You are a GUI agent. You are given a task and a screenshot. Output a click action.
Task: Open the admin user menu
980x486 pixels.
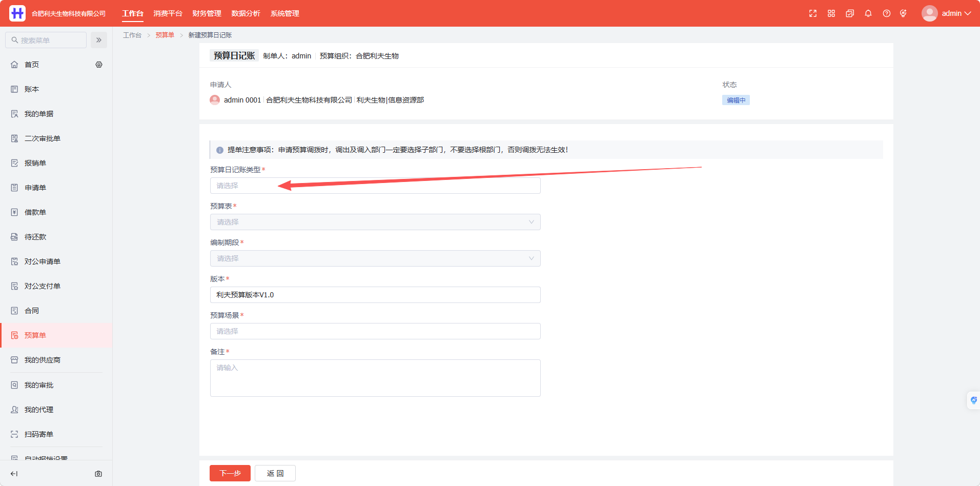tap(946, 13)
